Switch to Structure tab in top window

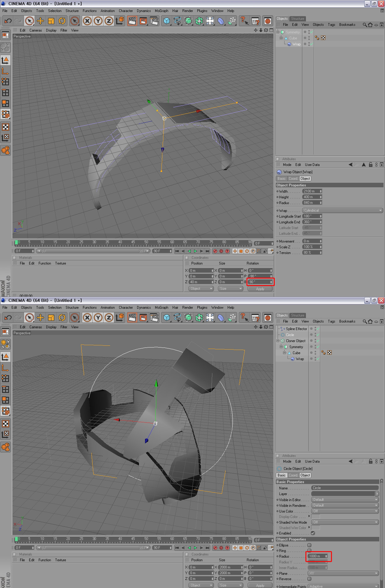(297, 19)
